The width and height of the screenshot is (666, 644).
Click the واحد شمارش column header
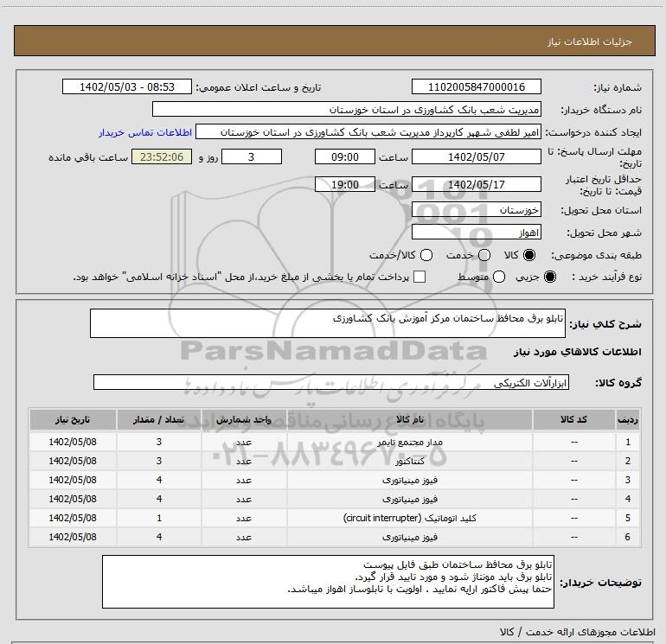(244, 420)
